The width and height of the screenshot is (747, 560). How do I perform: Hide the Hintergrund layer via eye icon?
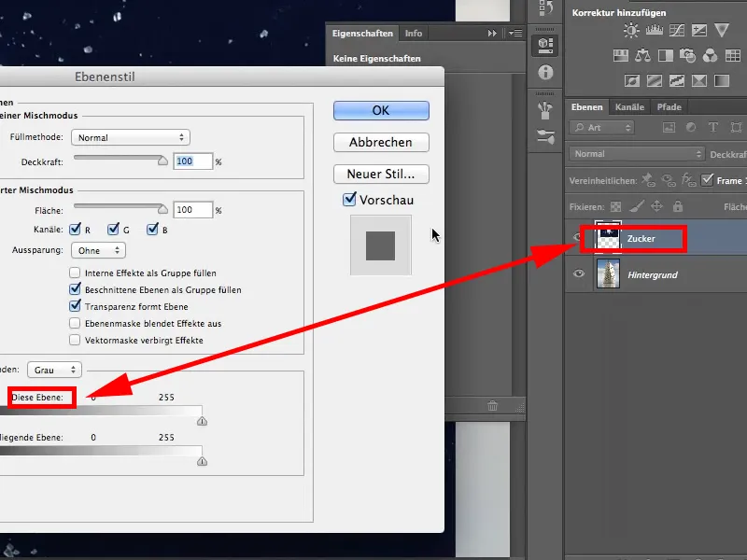[578, 273]
